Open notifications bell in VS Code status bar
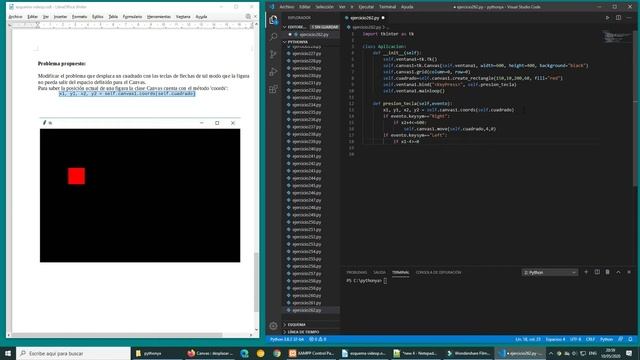640x360 pixels. pyautogui.click(x=631, y=339)
